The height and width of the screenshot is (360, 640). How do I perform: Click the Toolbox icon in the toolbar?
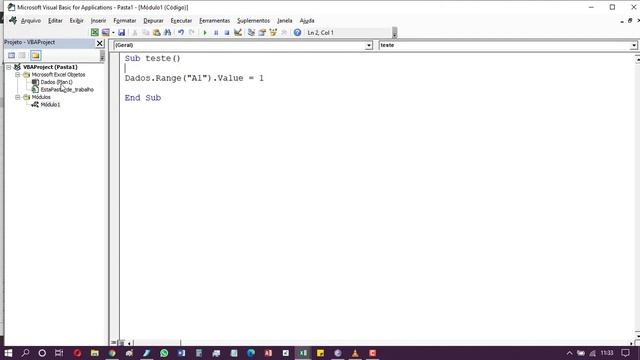pos(284,32)
